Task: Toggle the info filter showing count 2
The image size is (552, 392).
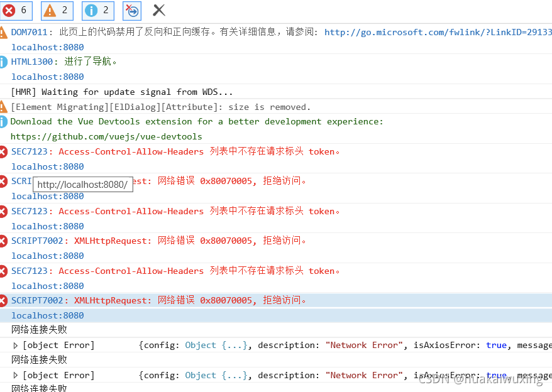Action: click(96, 10)
